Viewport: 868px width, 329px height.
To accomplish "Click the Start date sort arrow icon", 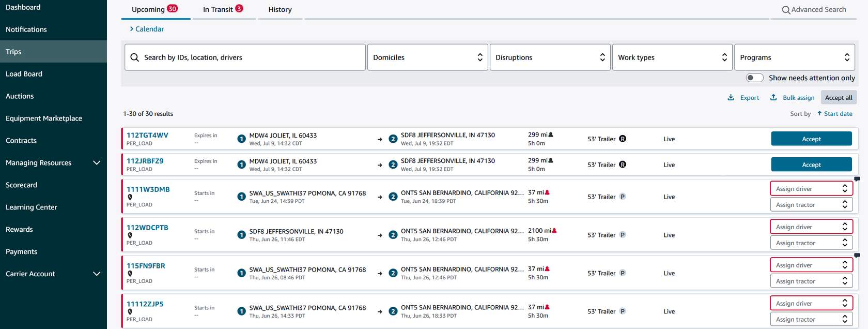I will coord(819,114).
